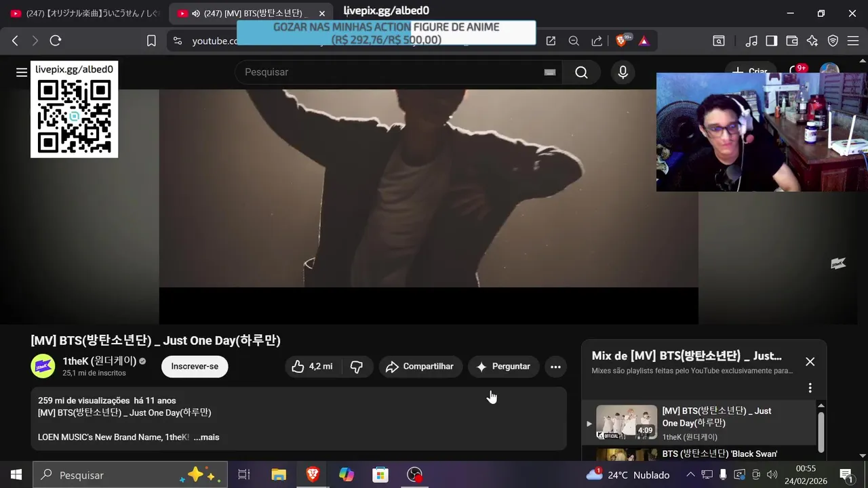Open the clock showing 00:55
Viewport: 868px width, 488px height.
pyautogui.click(x=806, y=474)
